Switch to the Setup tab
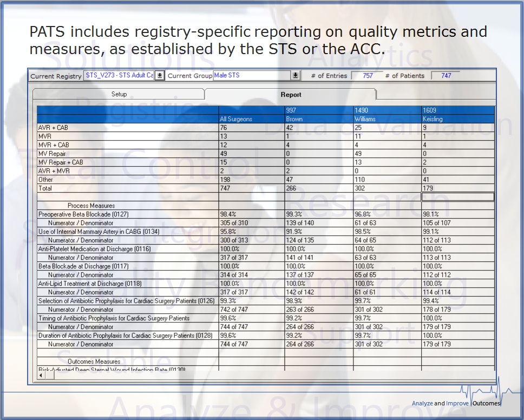524x420 pixels. point(119,94)
